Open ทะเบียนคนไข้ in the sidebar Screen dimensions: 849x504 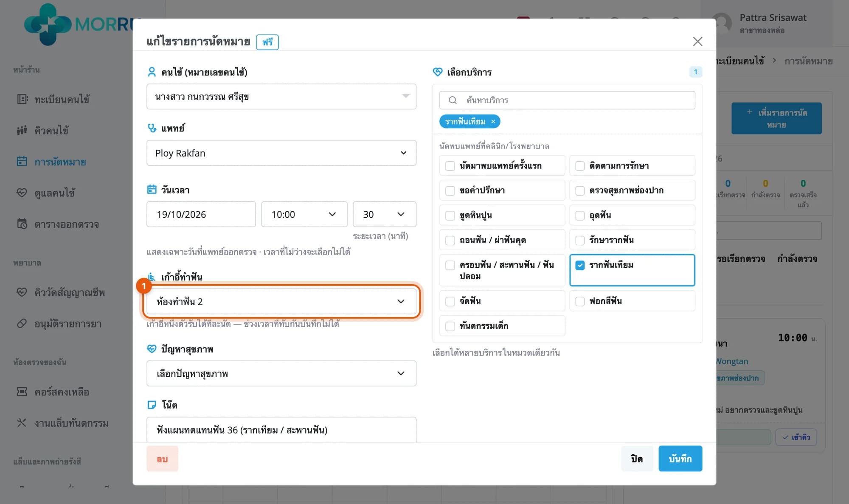pos(62,99)
